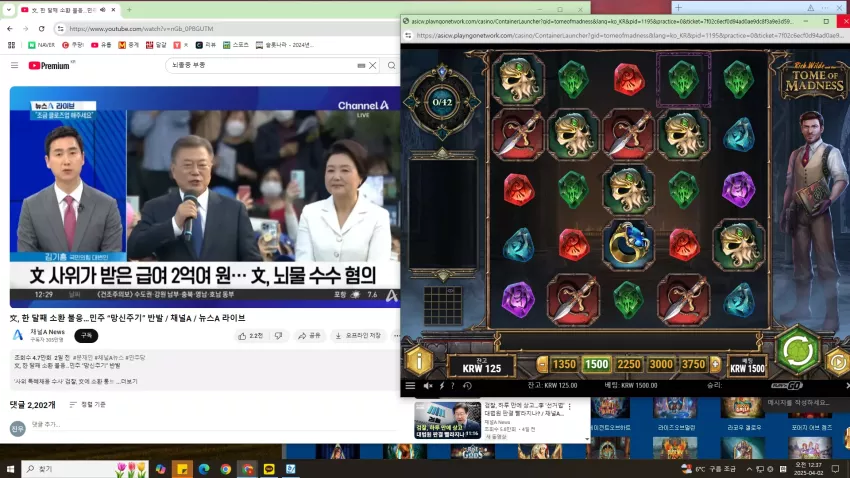Viewport: 850px width, 478px height.
Task: Like the video with thumbs up
Action: (x=250, y=335)
